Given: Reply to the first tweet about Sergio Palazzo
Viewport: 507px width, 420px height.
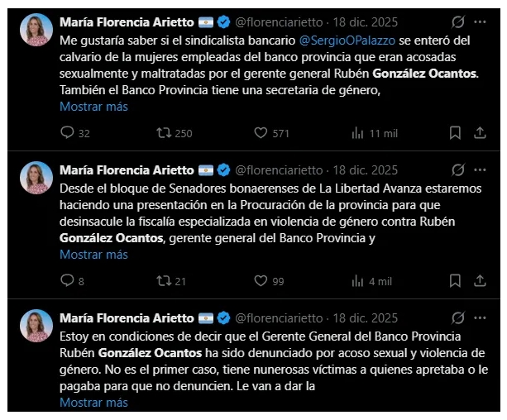Looking at the screenshot, I should [x=69, y=132].
